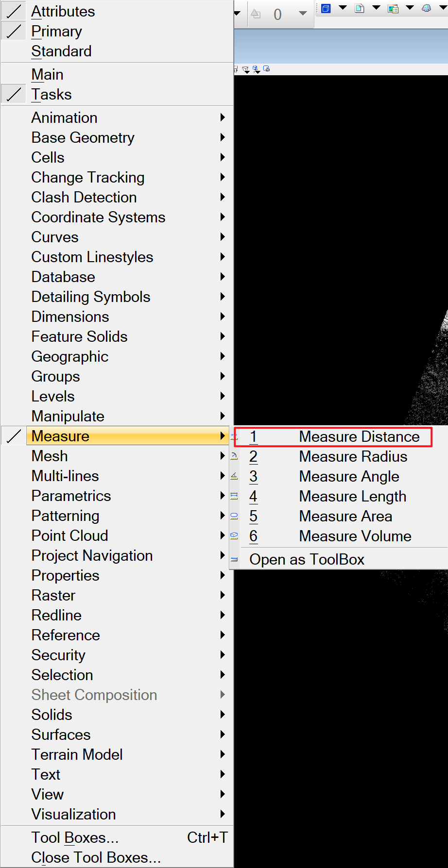The image size is (448, 868).
Task: Expand the View submenu arrow
Action: (223, 794)
